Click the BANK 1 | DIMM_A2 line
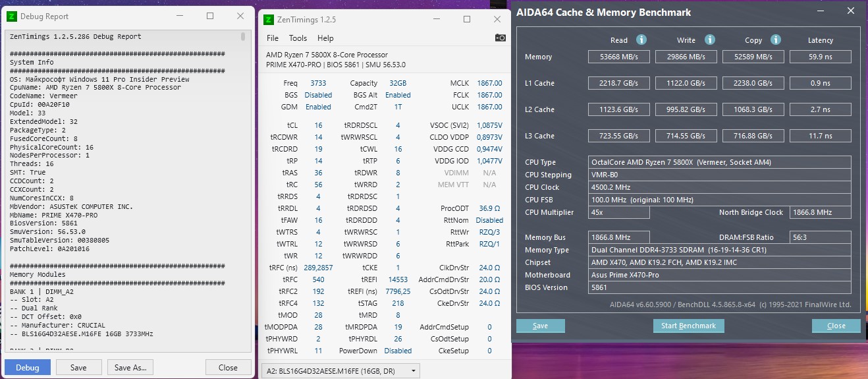This screenshot has height=379, width=868. [43, 291]
